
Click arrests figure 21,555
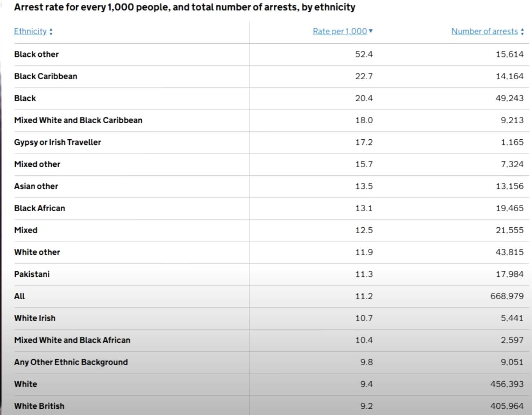pos(509,230)
